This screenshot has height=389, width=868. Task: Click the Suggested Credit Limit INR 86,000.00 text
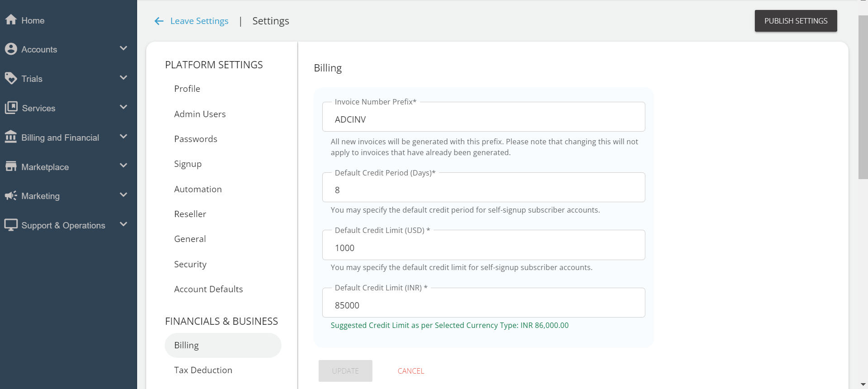(449, 325)
